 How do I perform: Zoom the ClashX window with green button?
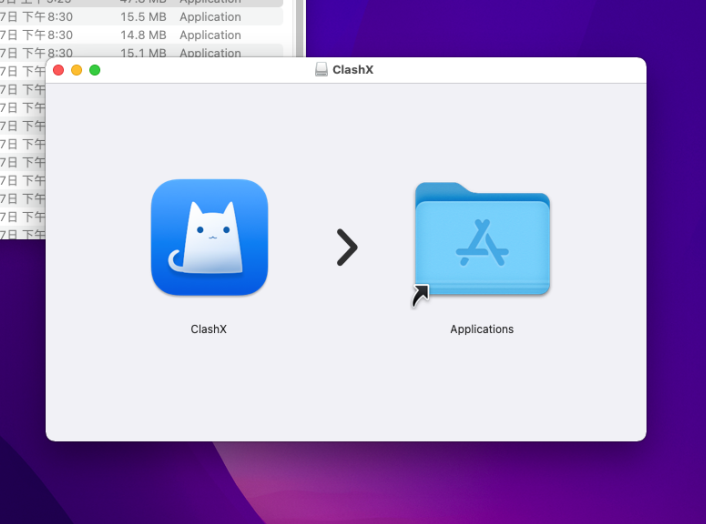[95, 70]
